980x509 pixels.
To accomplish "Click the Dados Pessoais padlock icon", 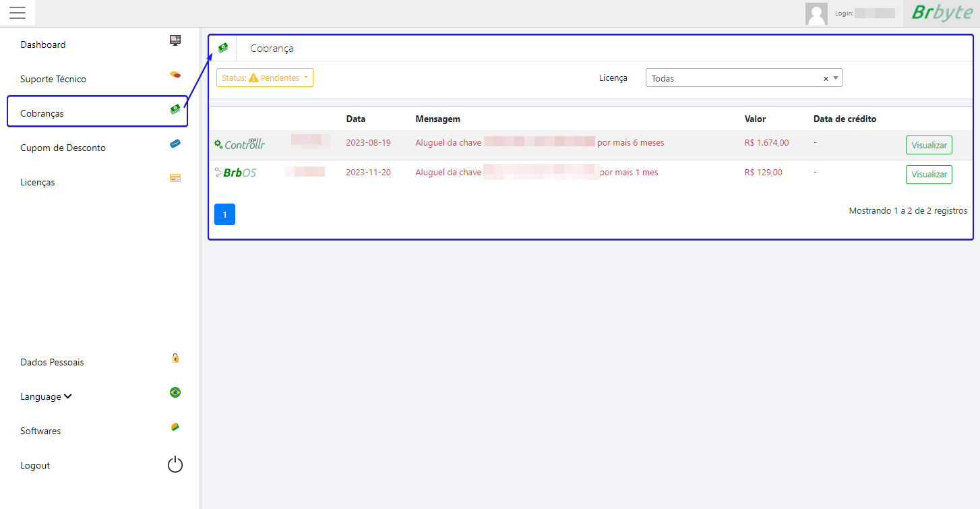I will pyautogui.click(x=175, y=358).
